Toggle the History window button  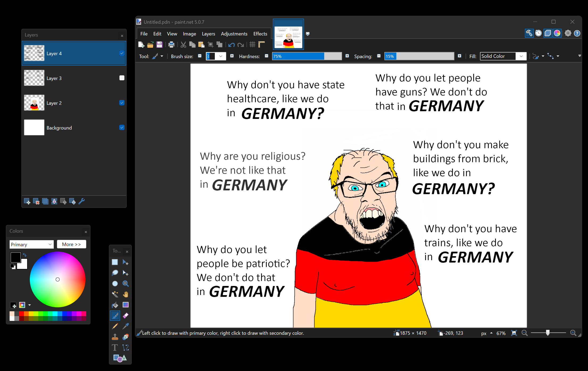click(538, 33)
